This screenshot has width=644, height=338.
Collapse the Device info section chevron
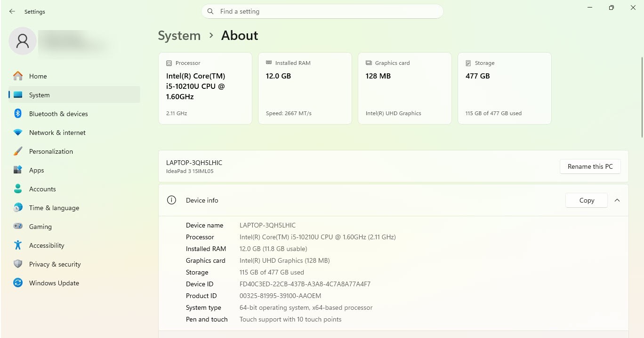coord(617,200)
